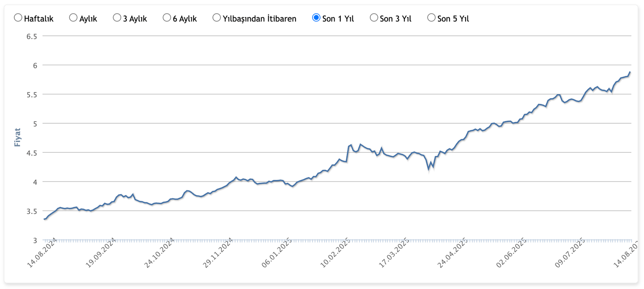The width and height of the screenshot is (644, 289).
Task: Select the Aylık time range
Action: 72,17
